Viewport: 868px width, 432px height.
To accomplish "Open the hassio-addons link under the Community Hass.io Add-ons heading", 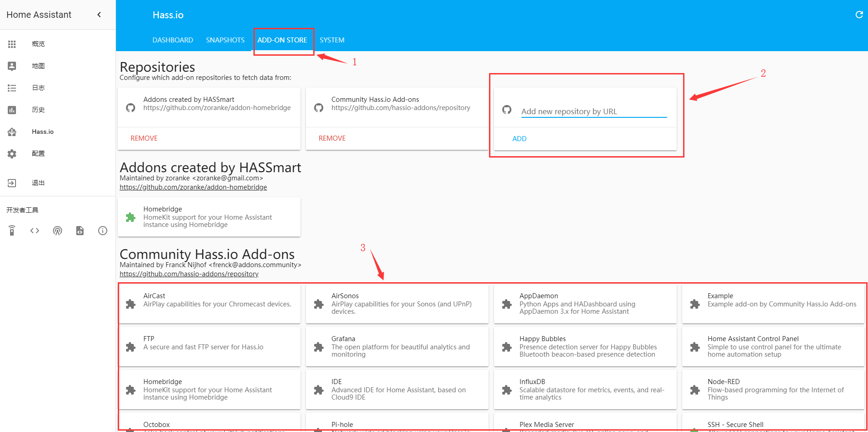I will [189, 274].
